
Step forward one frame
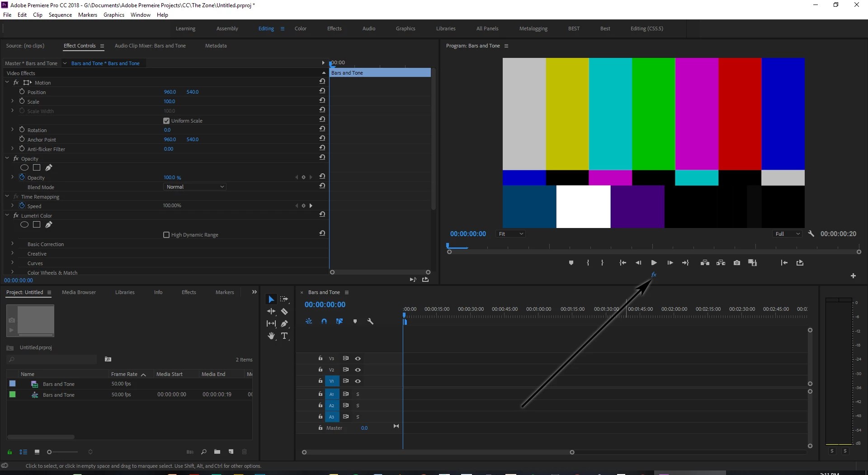click(670, 263)
